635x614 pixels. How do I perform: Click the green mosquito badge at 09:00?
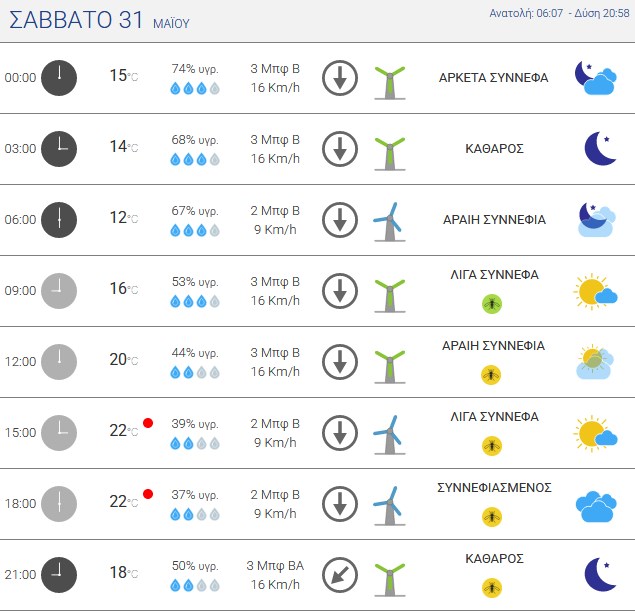click(x=492, y=304)
